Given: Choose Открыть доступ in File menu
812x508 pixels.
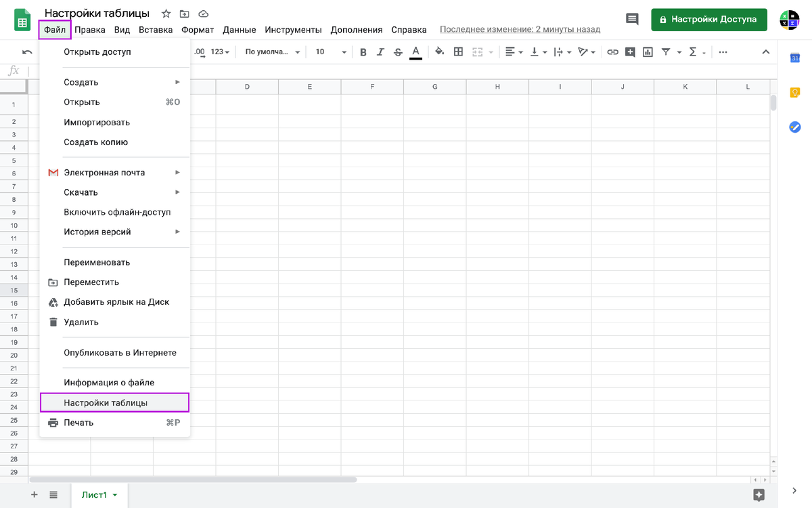Looking at the screenshot, I should [115, 51].
